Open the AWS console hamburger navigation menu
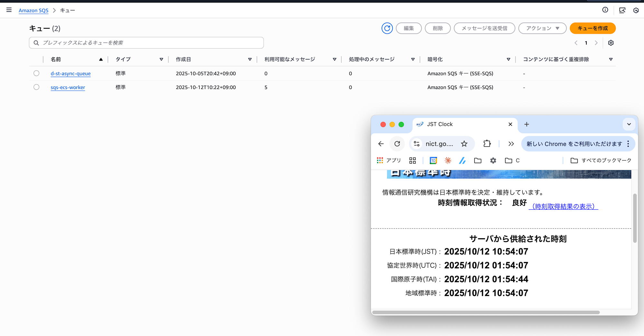644x336 pixels. coord(9,10)
